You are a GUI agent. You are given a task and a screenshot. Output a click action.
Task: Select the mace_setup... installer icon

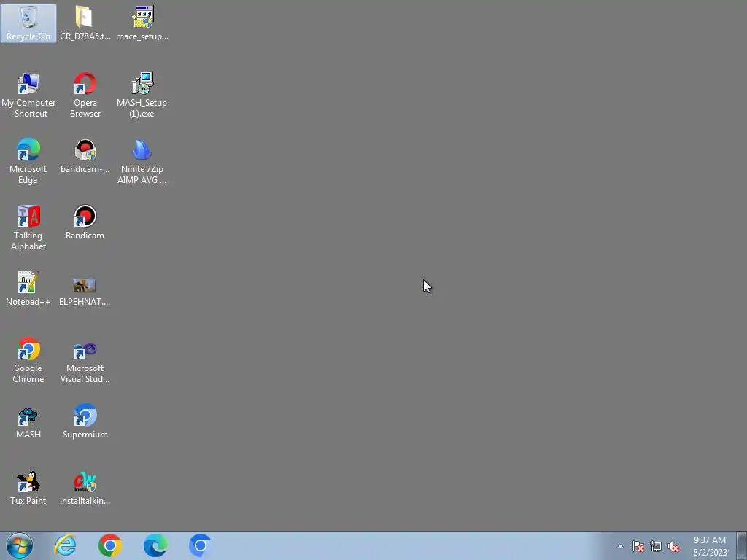tap(142, 23)
